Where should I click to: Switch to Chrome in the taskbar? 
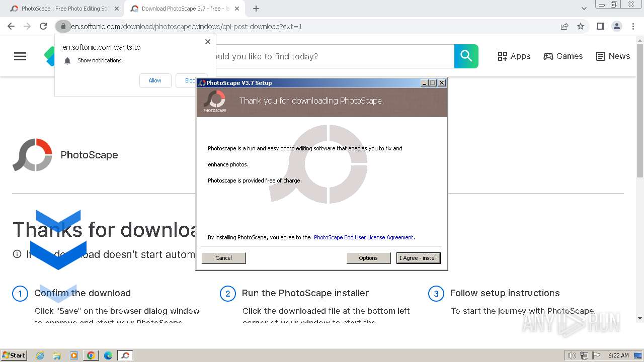91,355
